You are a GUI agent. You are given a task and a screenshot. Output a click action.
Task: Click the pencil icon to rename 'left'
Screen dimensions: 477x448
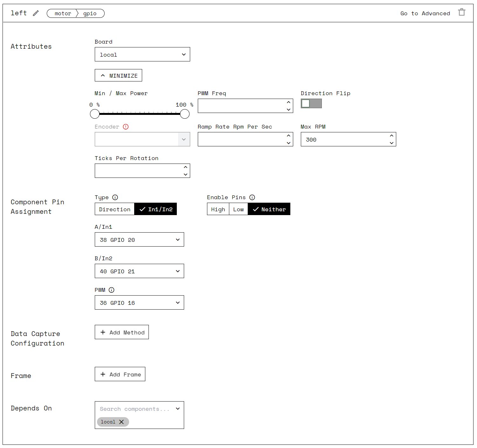coord(35,13)
